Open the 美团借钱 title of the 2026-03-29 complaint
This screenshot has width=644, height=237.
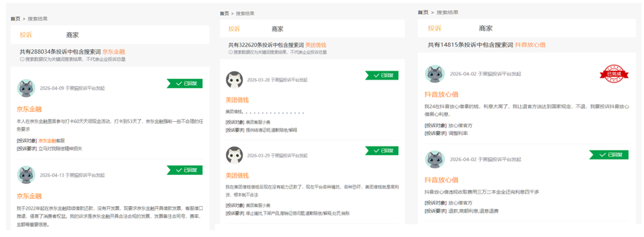pos(238,175)
